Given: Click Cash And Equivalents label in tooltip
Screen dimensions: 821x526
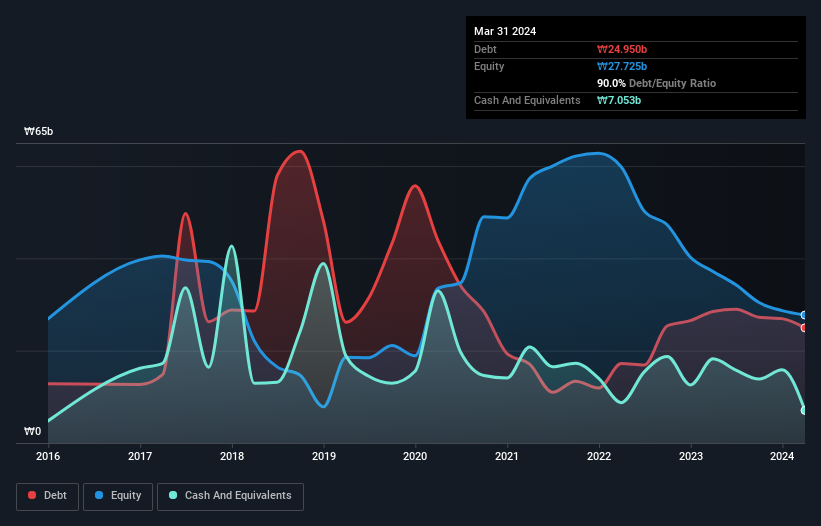Looking at the screenshot, I should (527, 100).
